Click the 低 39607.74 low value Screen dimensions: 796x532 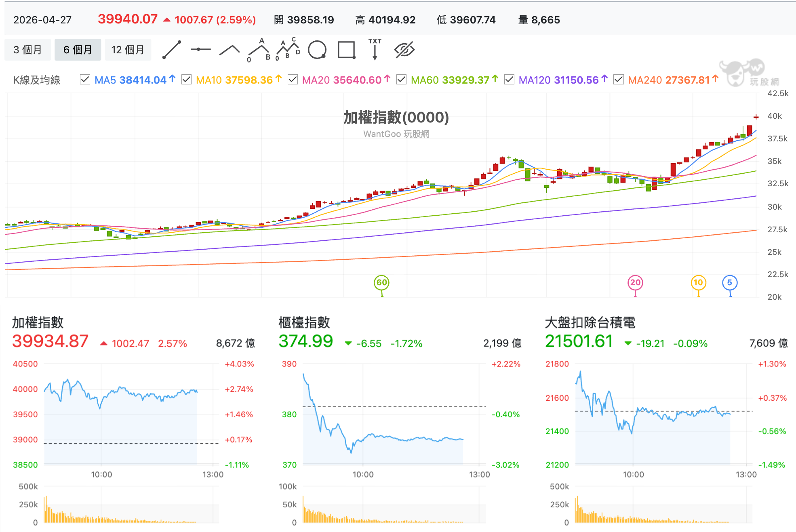[466, 20]
